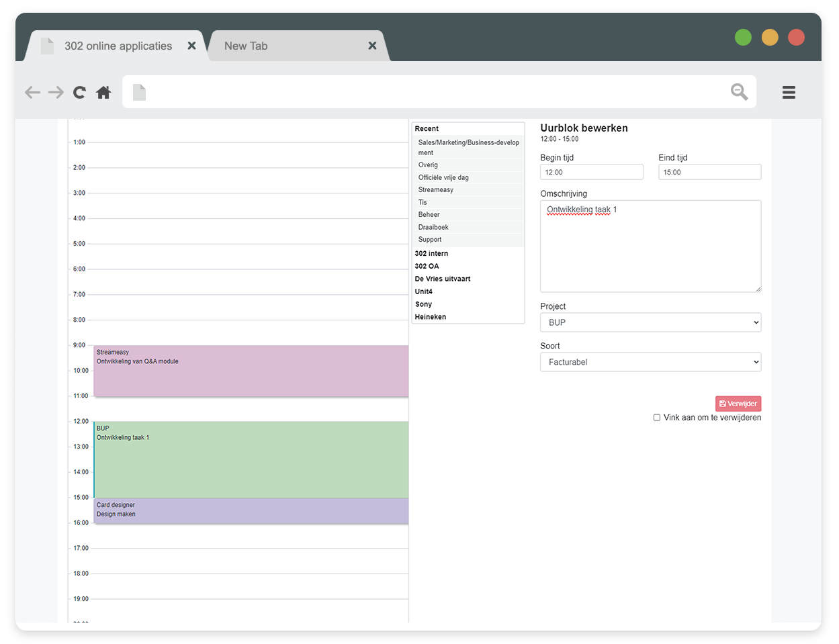
Task: Select the green BUP Ontwikkeling taak 1 block
Action: tap(251, 459)
